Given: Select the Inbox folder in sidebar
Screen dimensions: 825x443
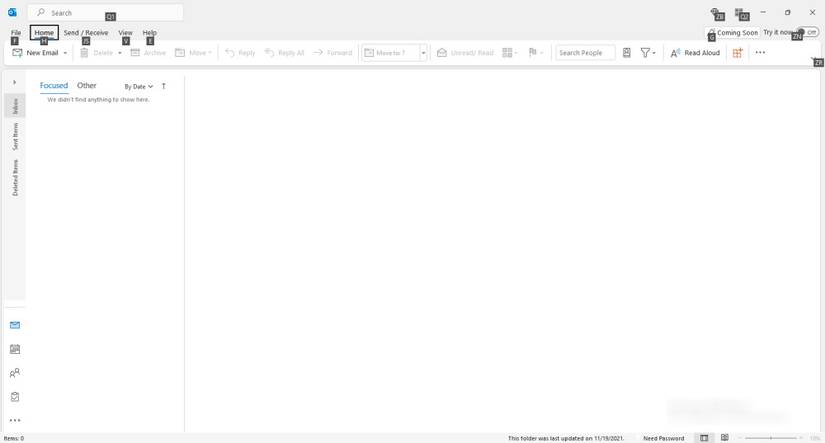Looking at the screenshot, I should (x=15, y=106).
